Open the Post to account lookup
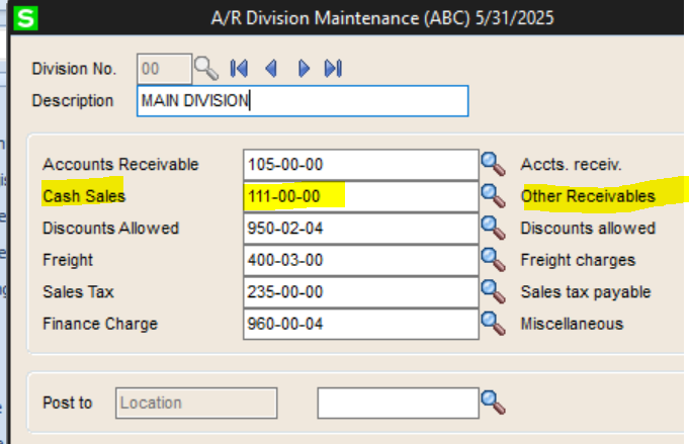 click(x=493, y=403)
